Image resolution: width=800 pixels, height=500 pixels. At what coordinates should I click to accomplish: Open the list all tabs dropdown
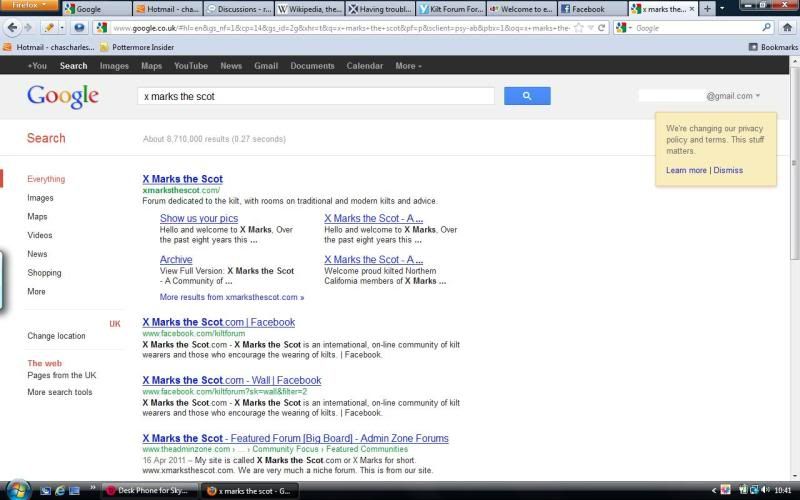click(x=721, y=9)
